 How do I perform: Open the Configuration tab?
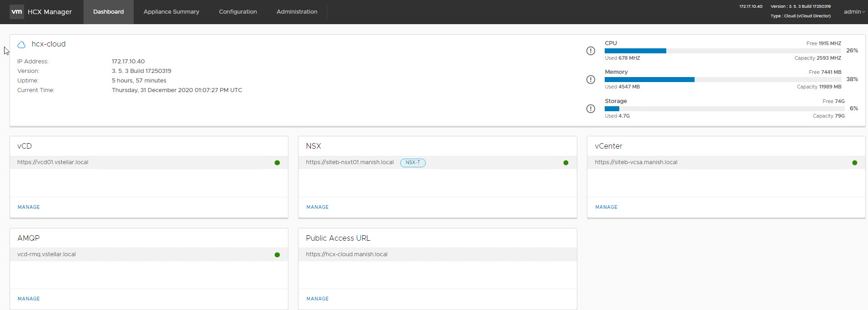238,12
